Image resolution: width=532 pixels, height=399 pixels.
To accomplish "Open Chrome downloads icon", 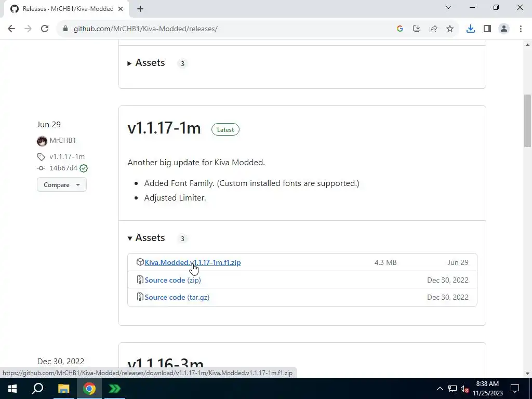I will pyautogui.click(x=471, y=29).
